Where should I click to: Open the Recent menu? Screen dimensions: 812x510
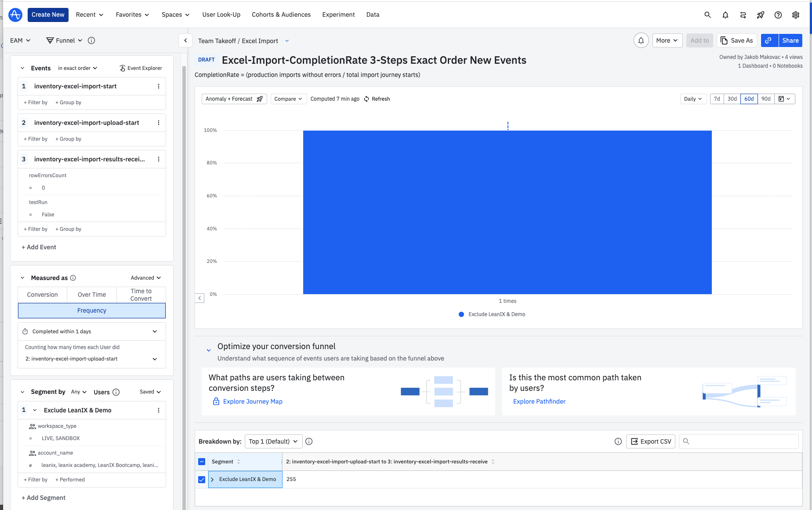pyautogui.click(x=90, y=15)
